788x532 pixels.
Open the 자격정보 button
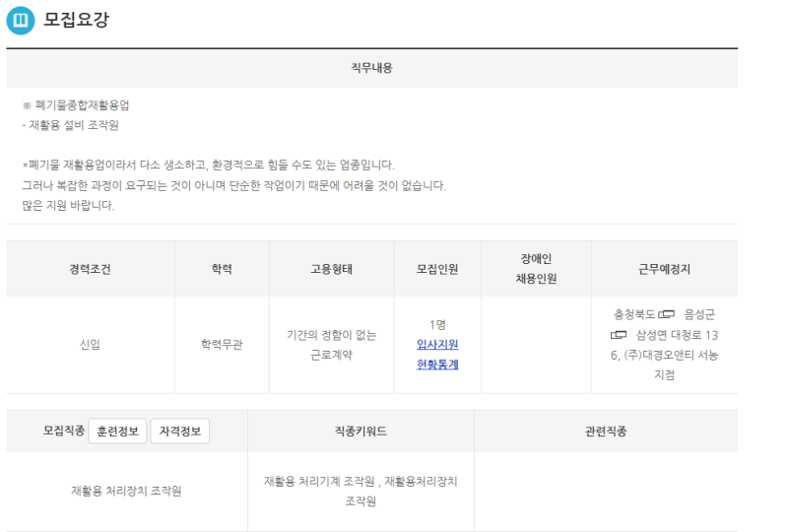click(179, 431)
